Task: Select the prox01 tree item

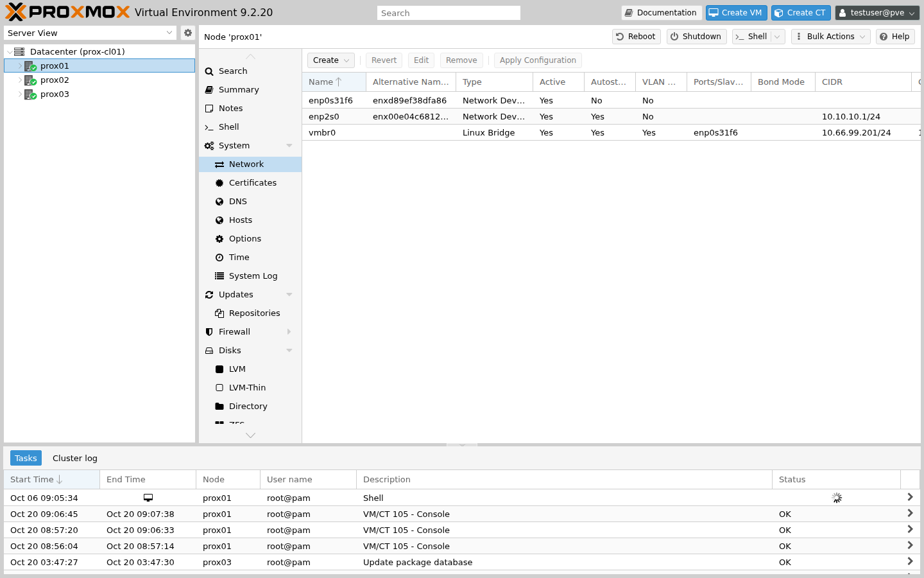Action: pos(99,66)
